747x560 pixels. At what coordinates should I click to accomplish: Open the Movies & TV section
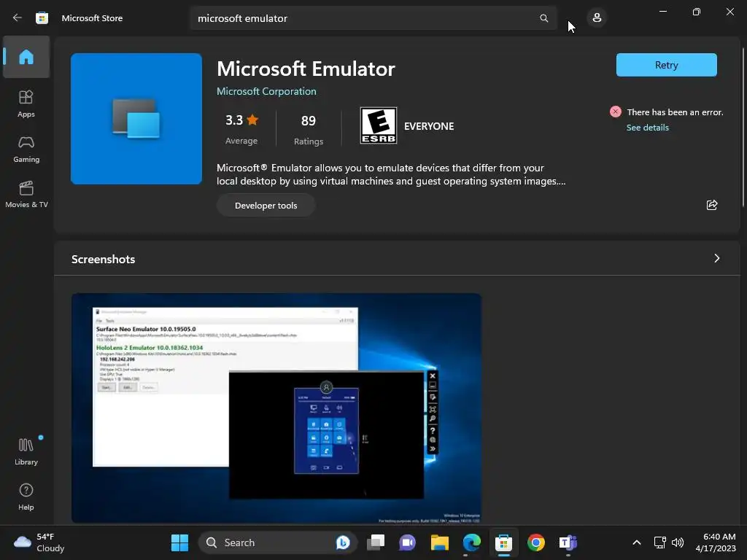26,194
